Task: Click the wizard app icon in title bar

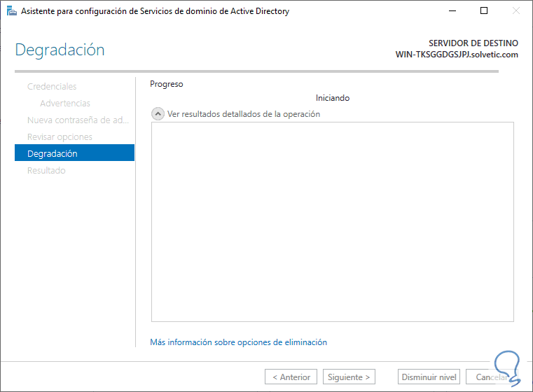Action: [x=12, y=11]
